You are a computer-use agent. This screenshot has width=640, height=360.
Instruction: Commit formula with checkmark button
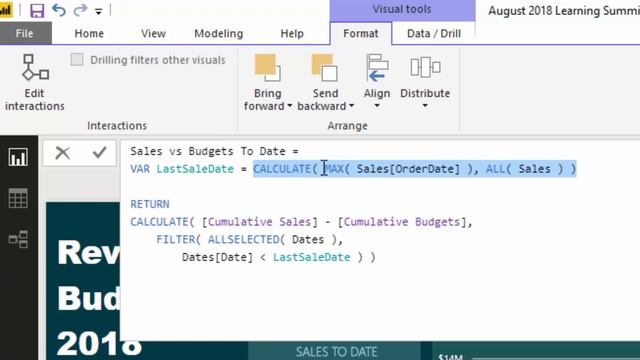point(99,153)
